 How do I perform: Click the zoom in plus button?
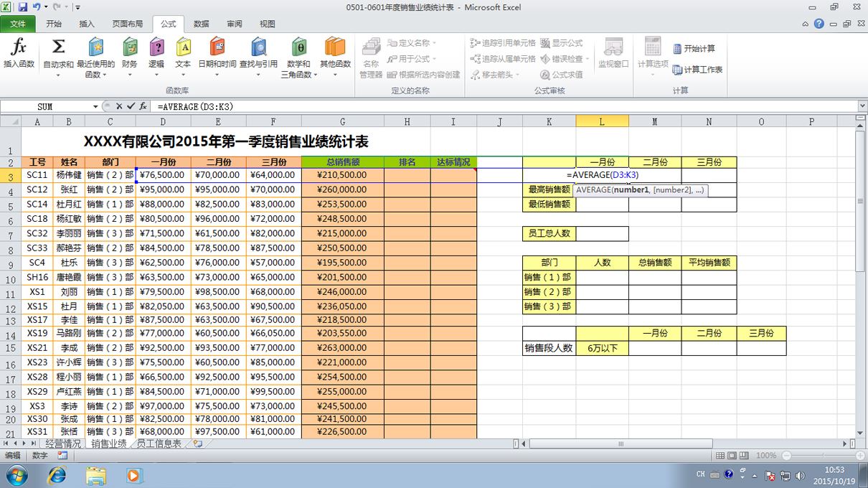coord(859,455)
